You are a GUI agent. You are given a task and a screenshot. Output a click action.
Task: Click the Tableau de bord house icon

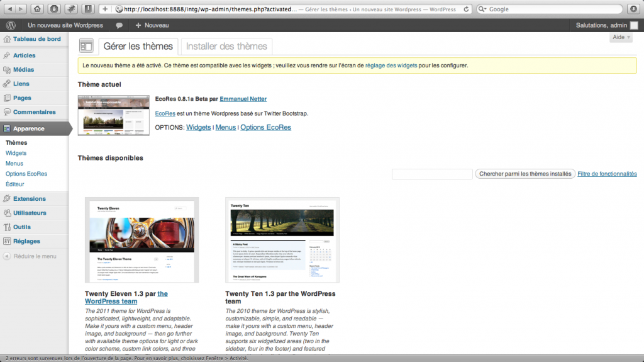click(x=6, y=39)
